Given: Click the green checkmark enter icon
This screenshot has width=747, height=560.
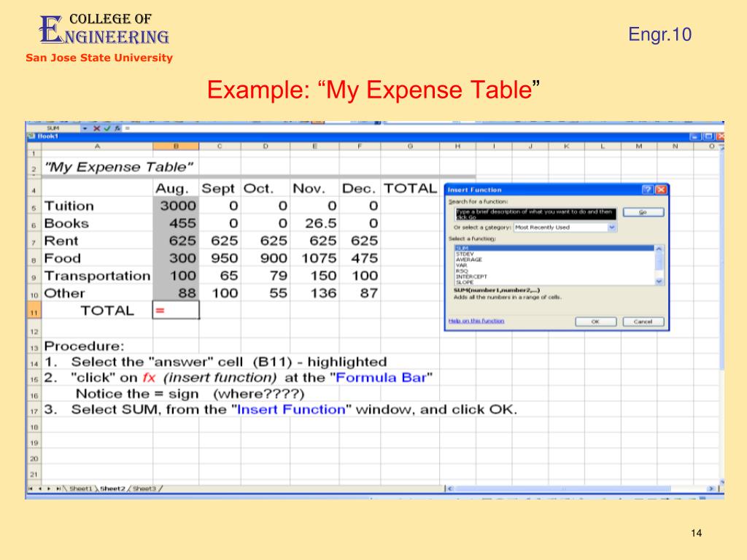Looking at the screenshot, I should [x=107, y=128].
